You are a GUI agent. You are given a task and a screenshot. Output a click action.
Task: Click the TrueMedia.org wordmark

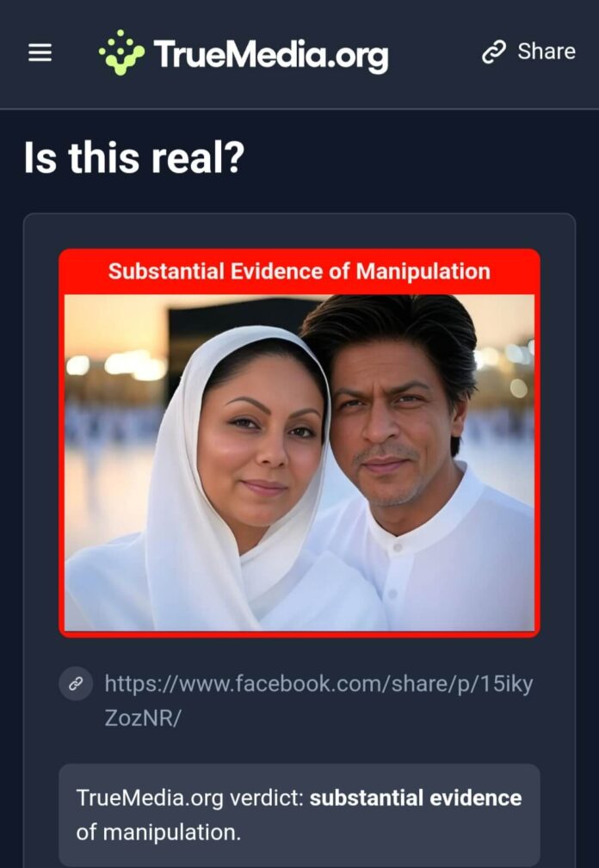pos(271,54)
